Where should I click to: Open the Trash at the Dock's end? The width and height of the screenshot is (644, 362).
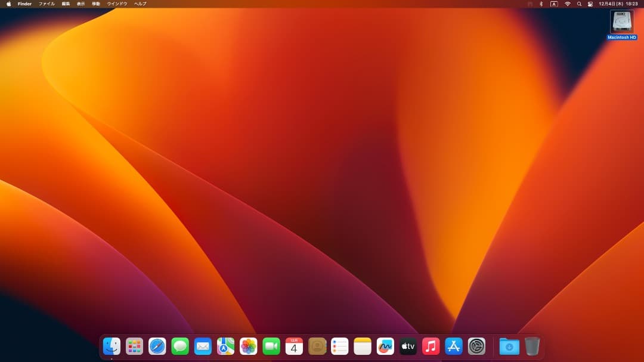[x=531, y=346]
